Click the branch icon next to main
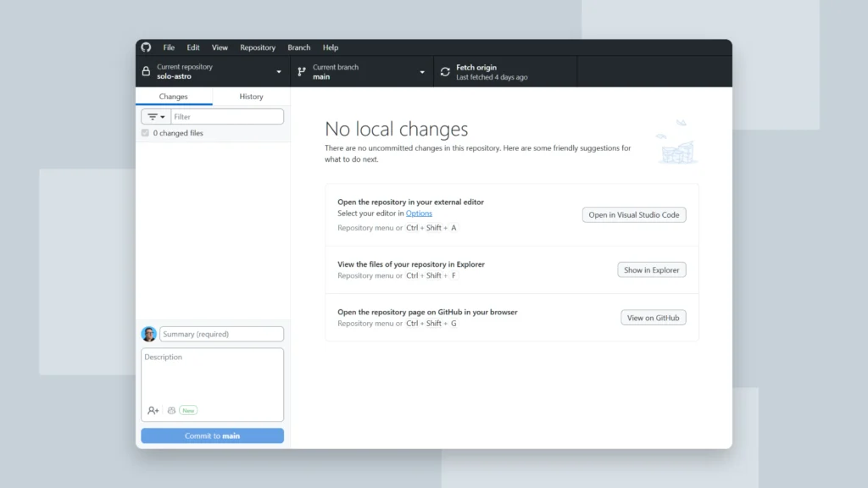Image resolution: width=868 pixels, height=488 pixels. pyautogui.click(x=301, y=71)
